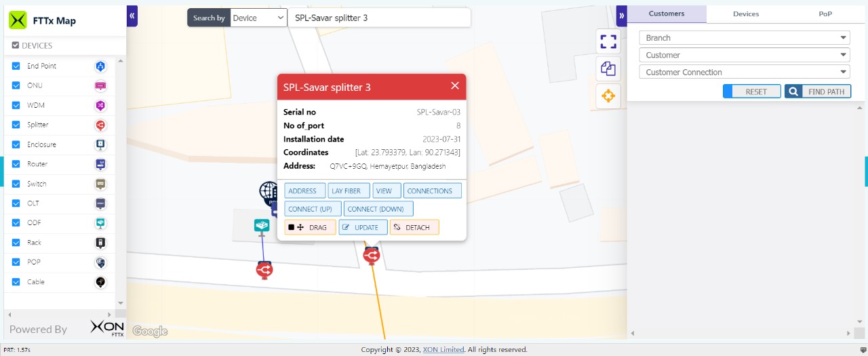Close the SPL-Savar splitter 3 popup
This screenshot has width=868, height=356.
(x=455, y=86)
